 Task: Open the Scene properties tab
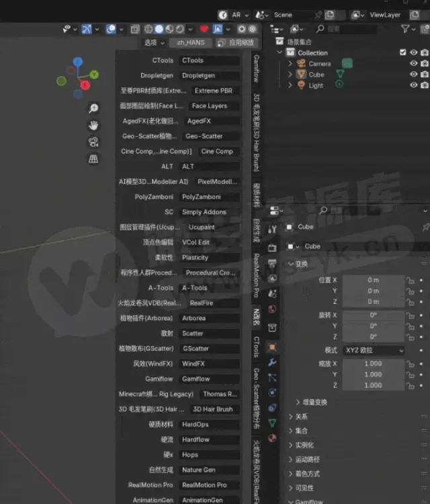point(272,293)
